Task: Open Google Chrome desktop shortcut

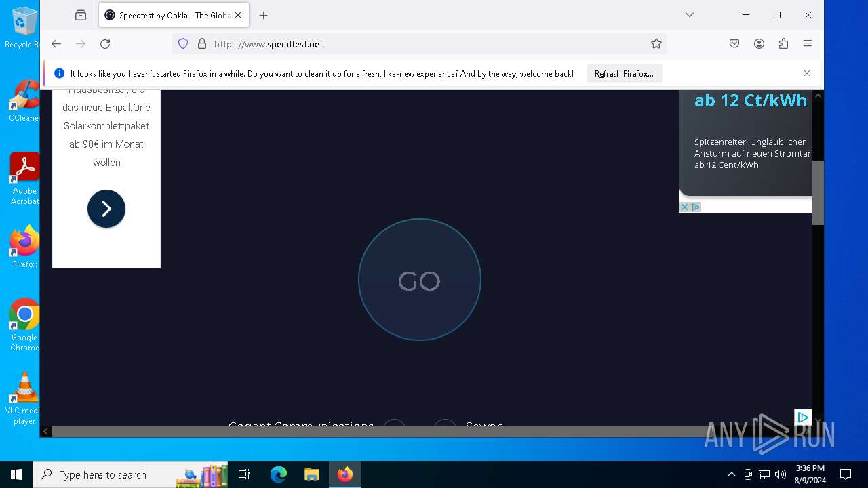Action: [24, 325]
